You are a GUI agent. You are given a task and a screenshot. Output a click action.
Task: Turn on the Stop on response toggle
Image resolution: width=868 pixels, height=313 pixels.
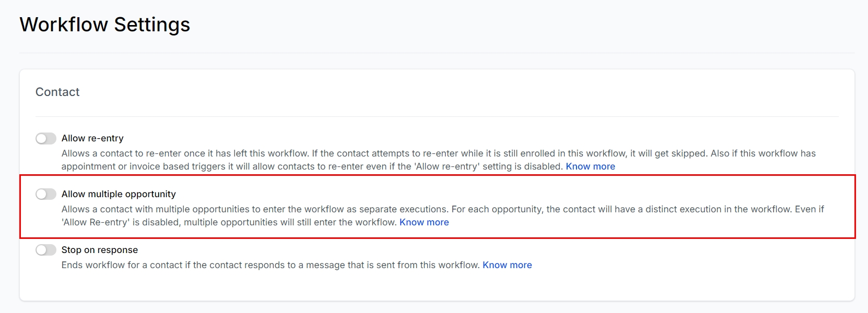(x=46, y=250)
